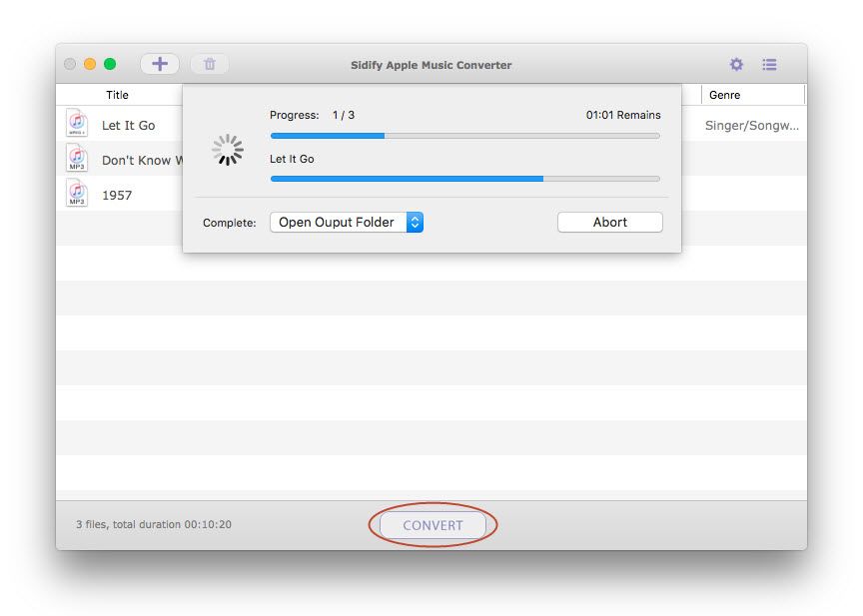Click the spinning progress indicator
The height and width of the screenshot is (616, 863).
(x=228, y=150)
